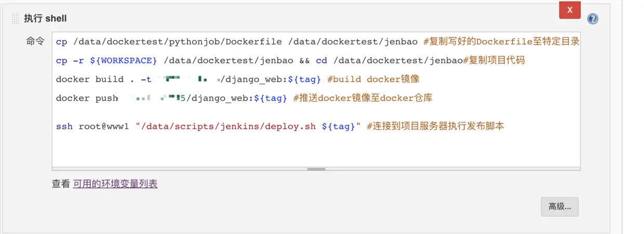
Task: Click the #推送docker镜像至docker仓库 comment
Action: (x=363, y=98)
